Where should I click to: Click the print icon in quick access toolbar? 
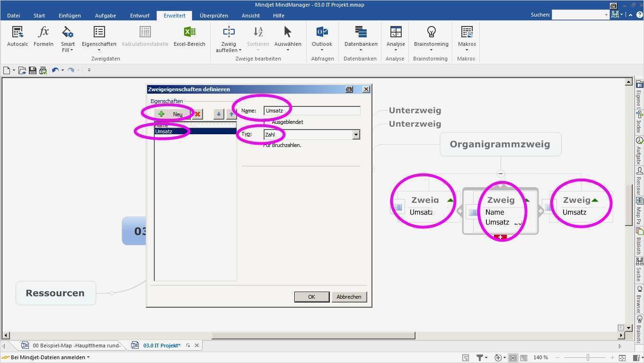coord(43,70)
